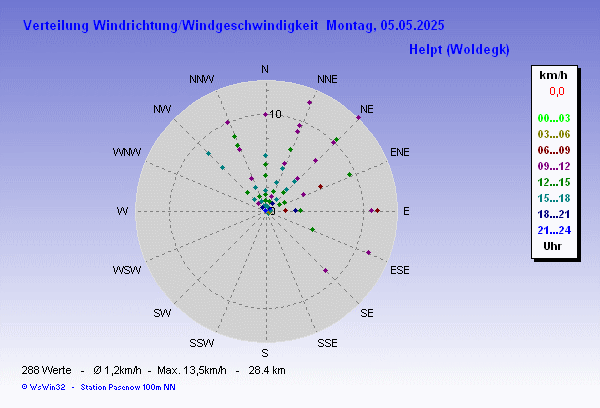This screenshot has height=408, width=600.
Task: Click 'Station Pasenow 100m NN' text
Action: point(128,387)
